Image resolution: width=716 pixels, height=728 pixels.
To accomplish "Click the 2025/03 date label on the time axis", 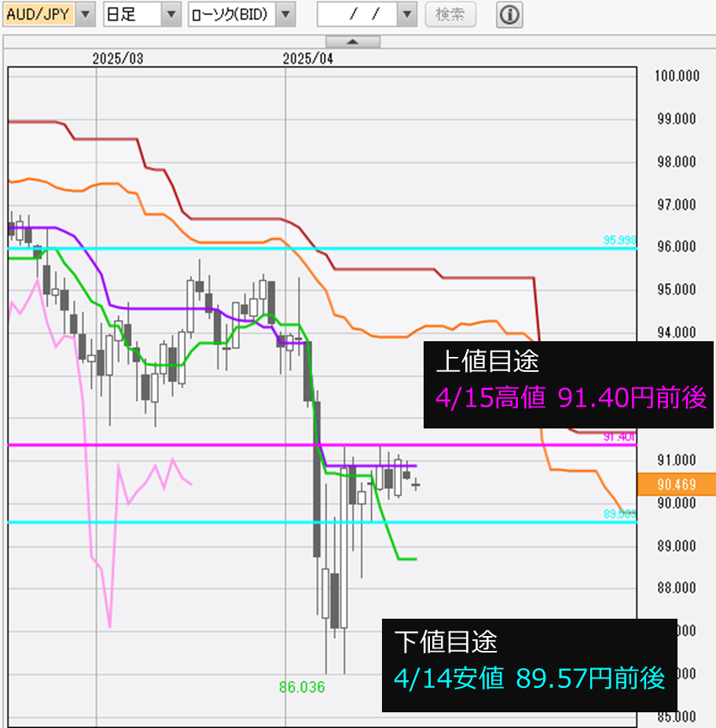I will pos(118,58).
